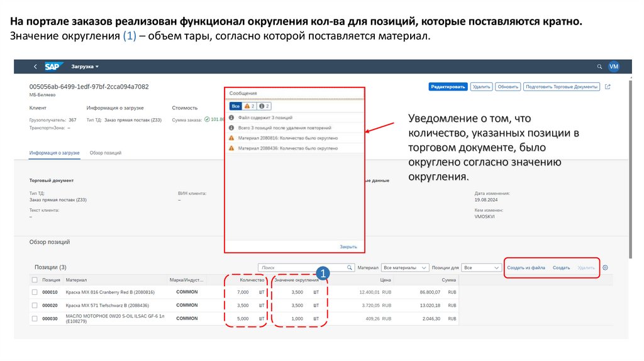Filter messages by warnings
Screen dimensions: 644x361
pyautogui.click(x=249, y=106)
